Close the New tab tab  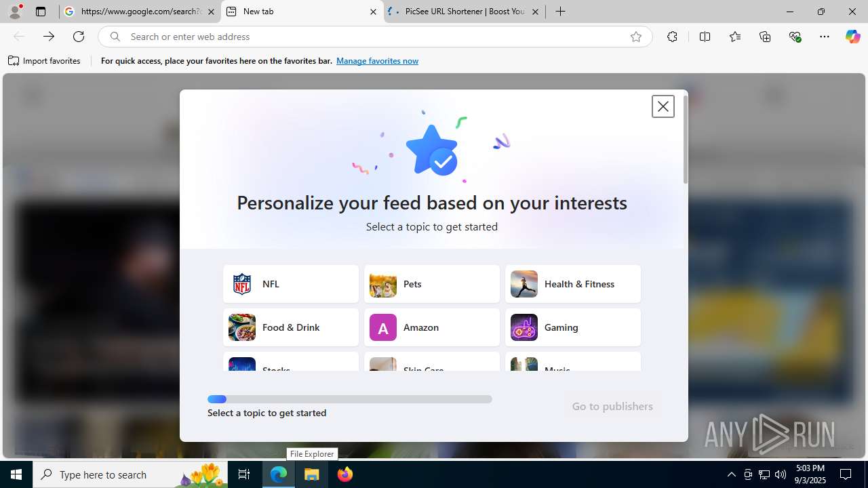pos(373,12)
